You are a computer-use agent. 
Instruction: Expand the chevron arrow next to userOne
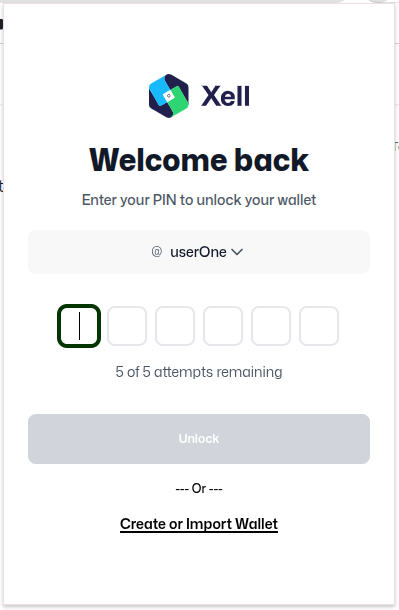(x=237, y=252)
